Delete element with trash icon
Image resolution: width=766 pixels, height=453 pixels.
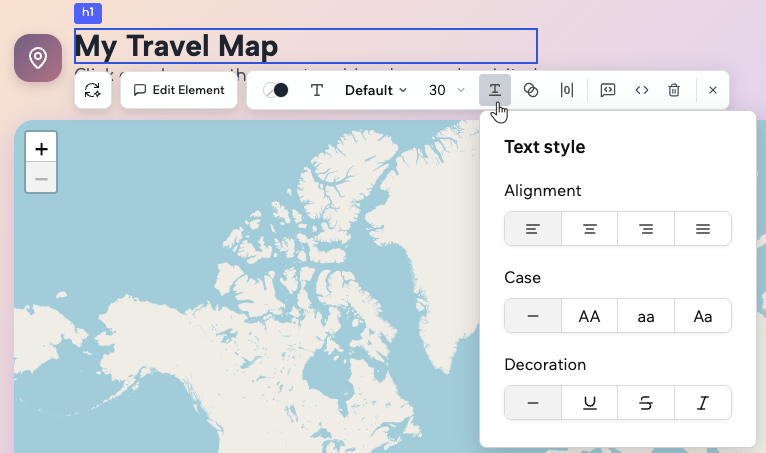(674, 90)
